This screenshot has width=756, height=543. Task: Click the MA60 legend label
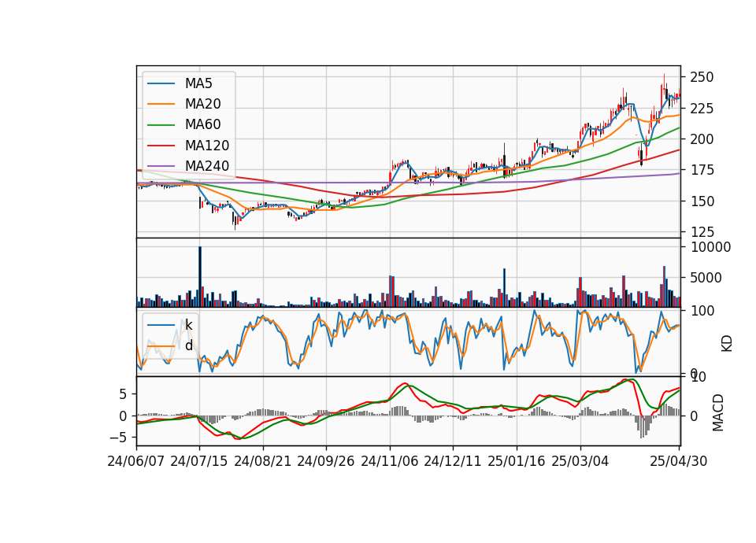coord(202,125)
